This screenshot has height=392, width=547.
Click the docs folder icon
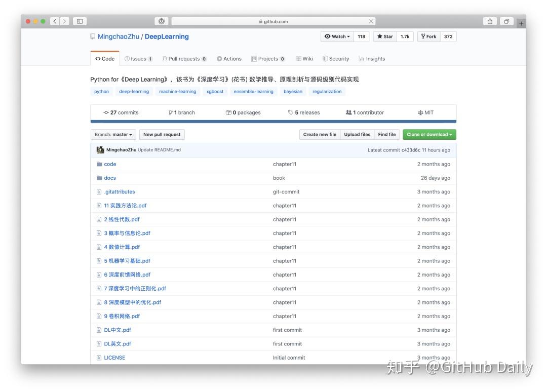click(99, 178)
